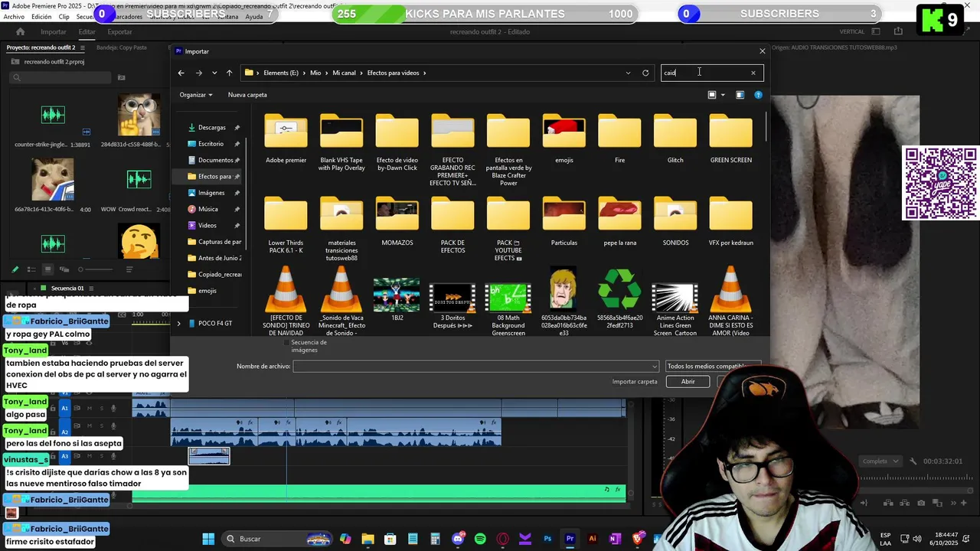Go to Premiere home screen icon
This screenshot has width=980, height=551.
pyautogui.click(x=20, y=32)
